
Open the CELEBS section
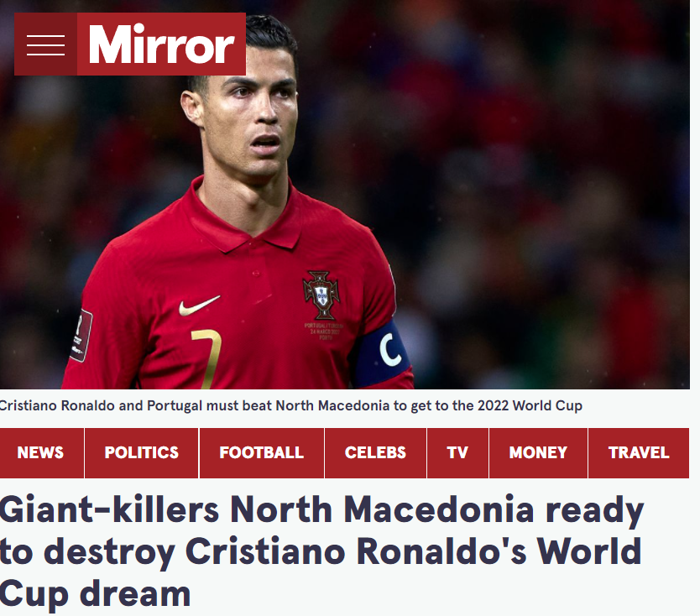pyautogui.click(x=375, y=452)
